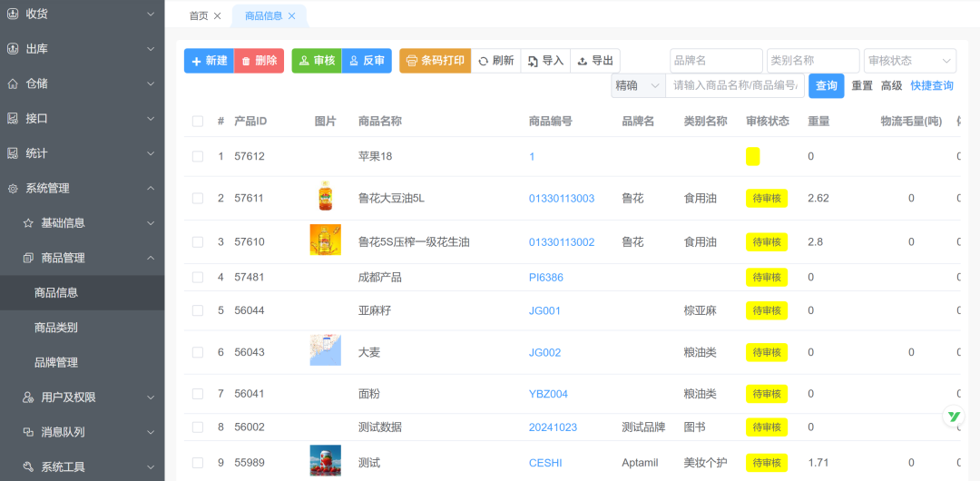Image resolution: width=980 pixels, height=481 pixels.
Task: Click the 导出 export button
Action: pyautogui.click(x=596, y=61)
